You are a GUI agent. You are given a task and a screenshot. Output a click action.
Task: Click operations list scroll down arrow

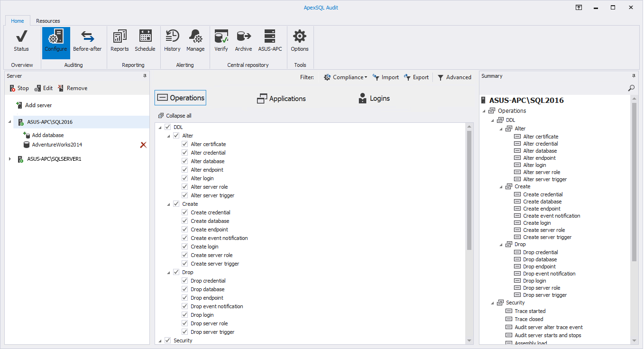[x=469, y=340]
